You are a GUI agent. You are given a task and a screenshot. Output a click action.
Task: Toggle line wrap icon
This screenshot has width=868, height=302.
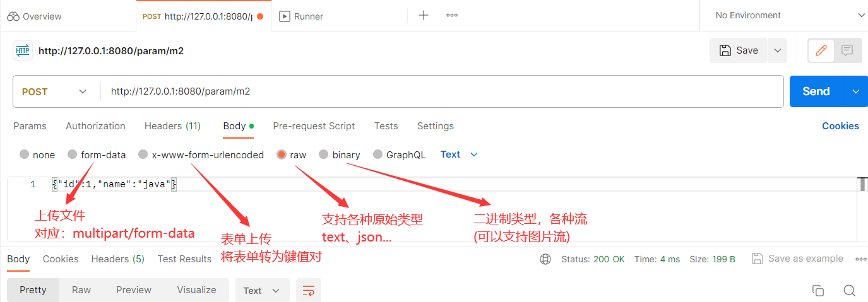click(309, 291)
